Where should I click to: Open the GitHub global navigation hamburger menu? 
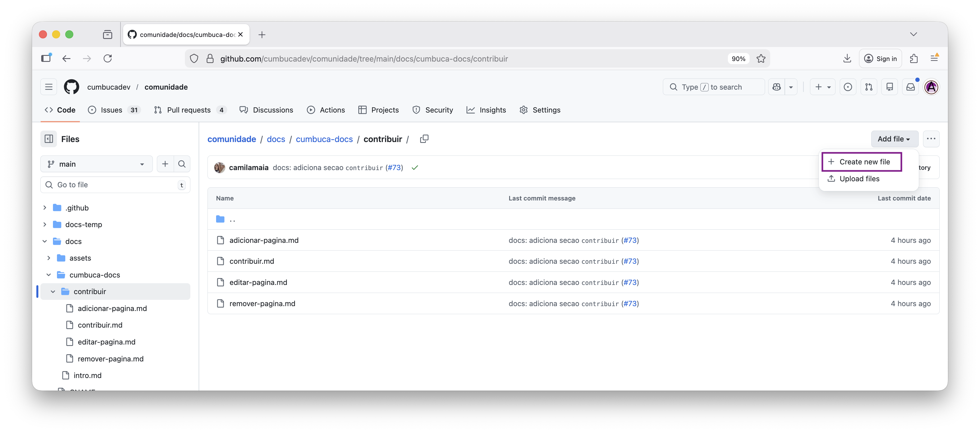tap(49, 87)
